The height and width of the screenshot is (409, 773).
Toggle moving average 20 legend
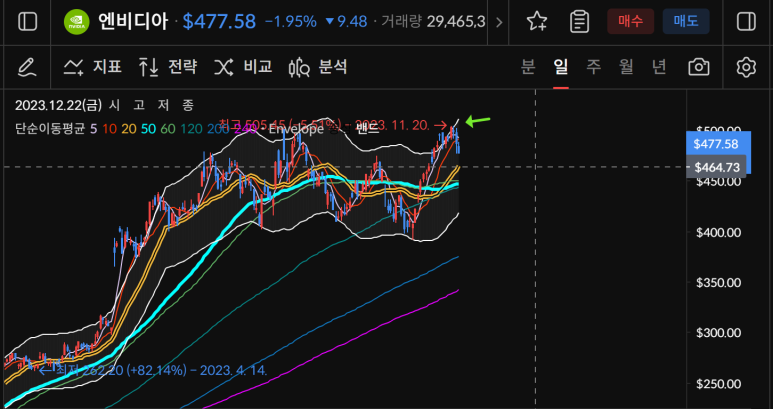(x=129, y=129)
